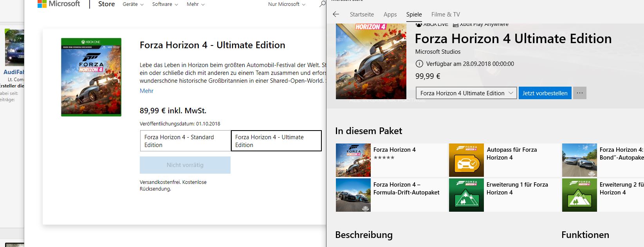
Task: Expand the Mehr menu in web header
Action: point(196,4)
